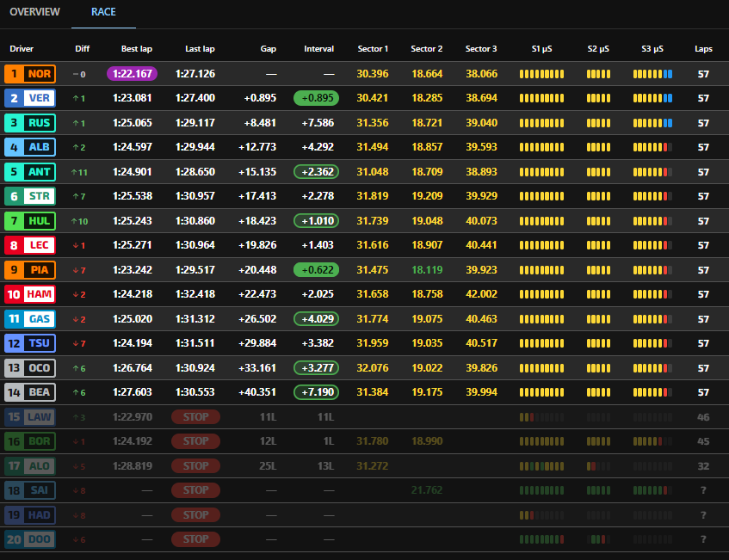Click the 21.762 sector 2 time for SAI

tap(427, 490)
